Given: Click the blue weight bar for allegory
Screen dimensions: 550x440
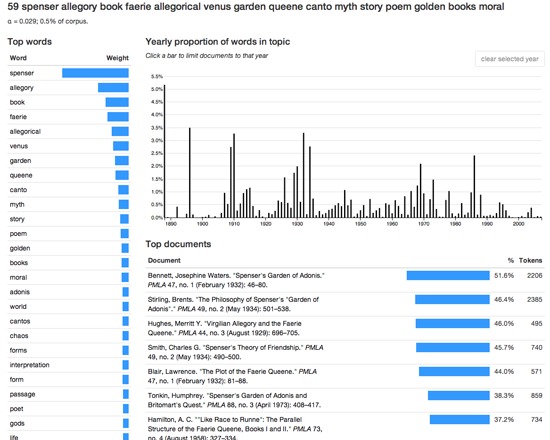Looking at the screenshot, I should pos(113,88).
